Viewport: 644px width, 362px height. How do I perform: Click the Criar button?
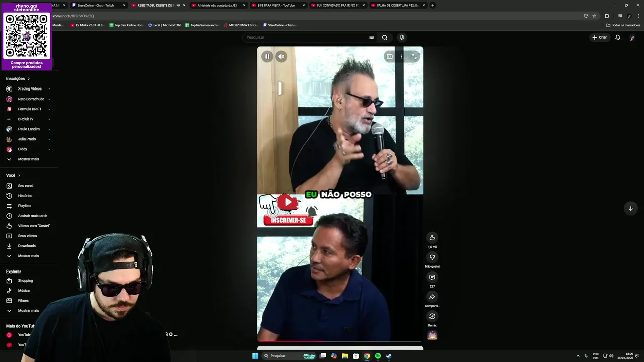coord(599,37)
